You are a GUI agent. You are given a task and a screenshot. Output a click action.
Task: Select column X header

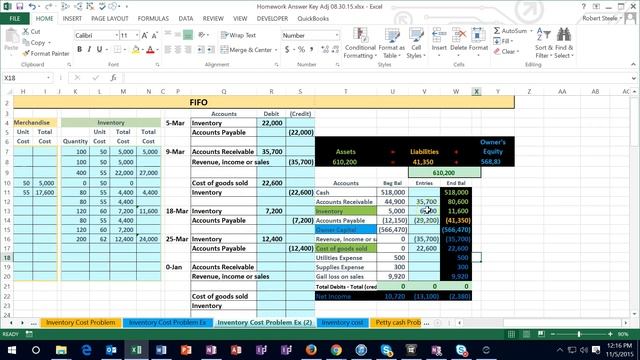pyautogui.click(x=476, y=91)
